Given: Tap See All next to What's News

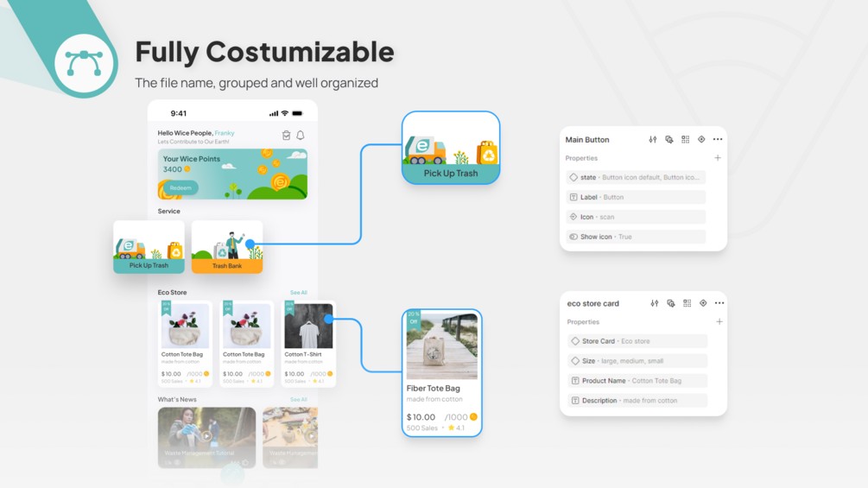Looking at the screenshot, I should (298, 400).
